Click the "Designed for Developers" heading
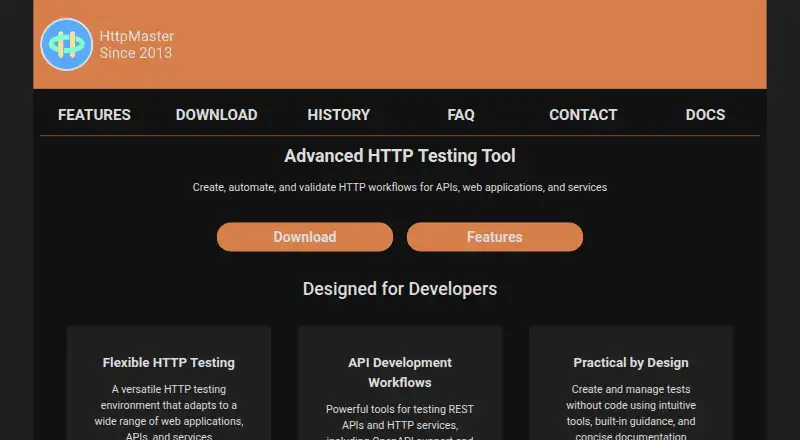The image size is (800, 440). [400, 289]
